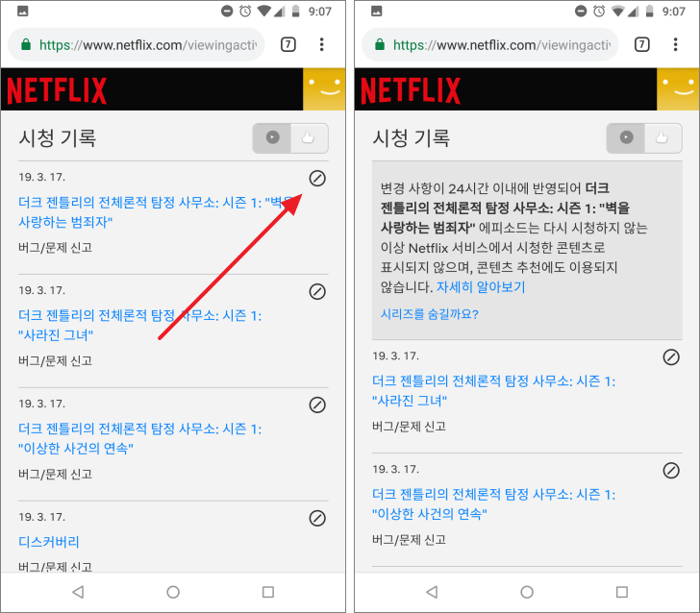Click the Netflix logo in right screen
This screenshot has width=700, height=613.
tap(411, 90)
